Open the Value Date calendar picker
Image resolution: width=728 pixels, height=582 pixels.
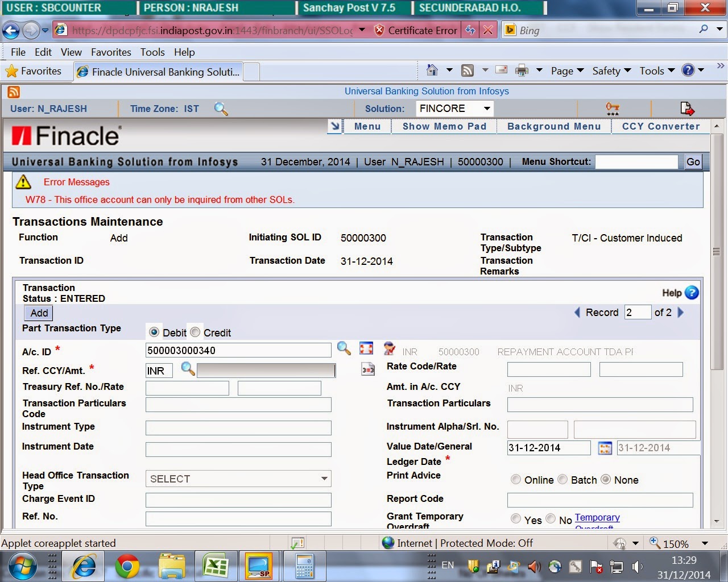coord(605,448)
